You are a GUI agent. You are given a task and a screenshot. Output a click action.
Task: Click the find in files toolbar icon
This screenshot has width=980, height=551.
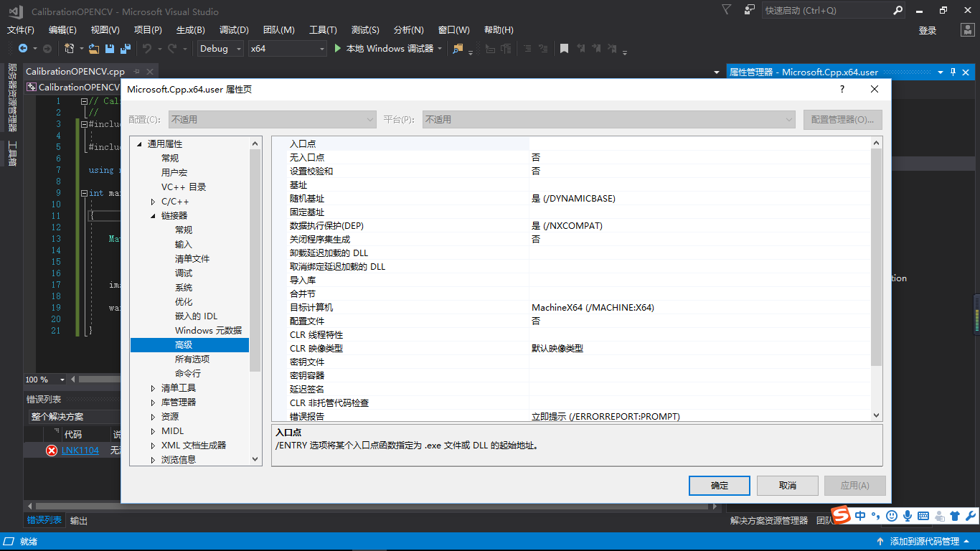pos(458,49)
